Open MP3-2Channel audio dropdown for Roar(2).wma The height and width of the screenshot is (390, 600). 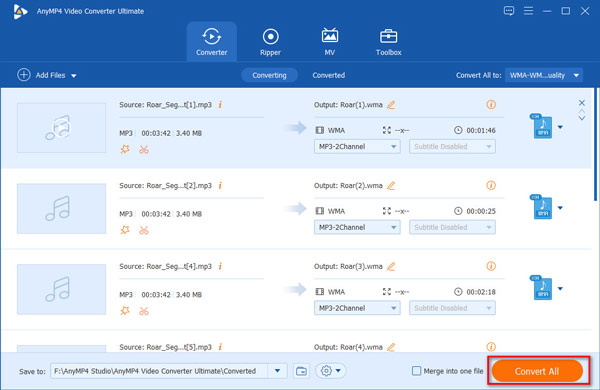click(357, 227)
